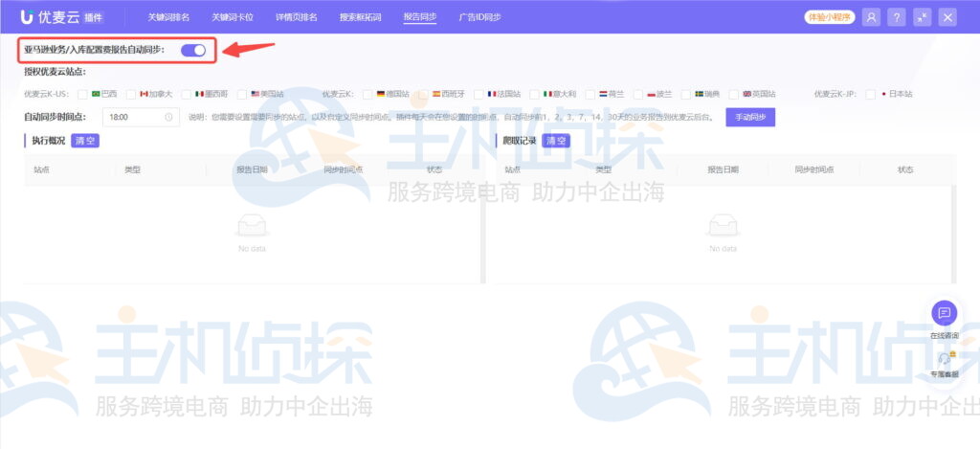Open the user account icon

[x=871, y=17]
